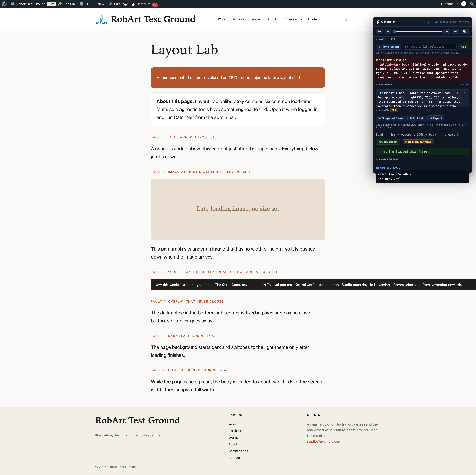
Task: Step forward one frame in CatchNet
Action: (446, 31)
